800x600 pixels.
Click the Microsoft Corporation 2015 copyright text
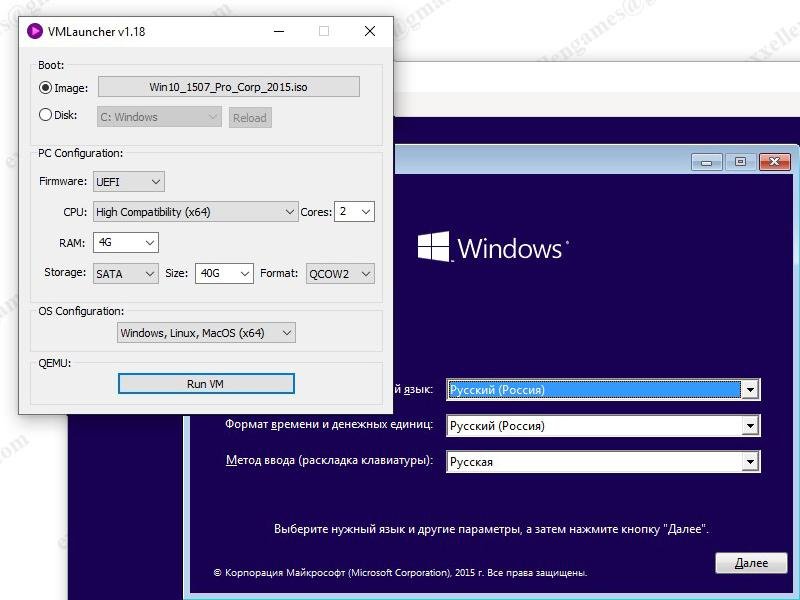coord(401,572)
